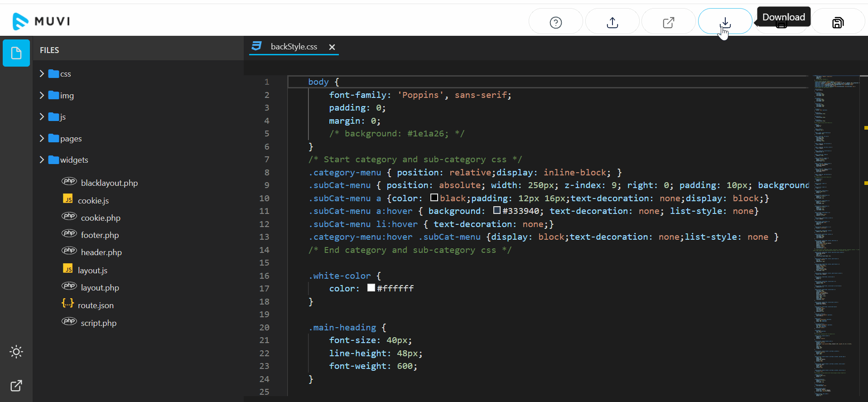868x402 pixels.
Task: Click the external link icon at sidebar bottom
Action: [16, 386]
